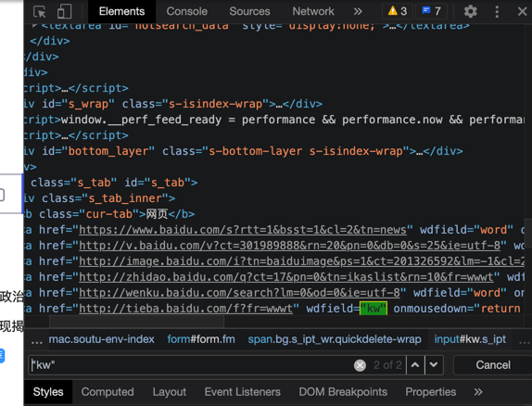Screen dimensions: 532x406
Task: Open the three-dot customize DevTools menu
Action: click(x=497, y=11)
